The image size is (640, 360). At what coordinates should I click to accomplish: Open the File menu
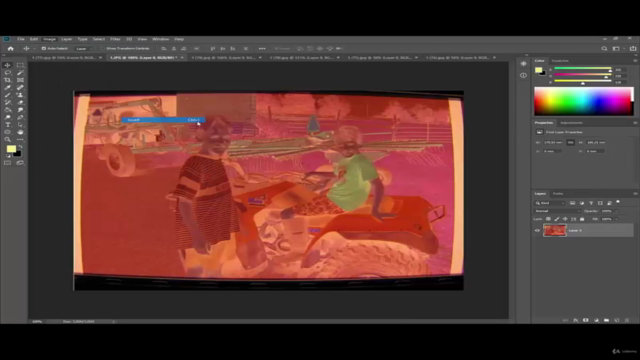click(x=21, y=39)
